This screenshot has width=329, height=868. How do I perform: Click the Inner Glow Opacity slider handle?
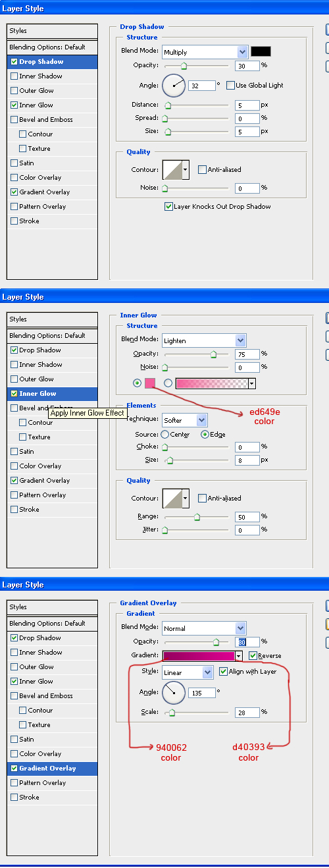(x=213, y=354)
